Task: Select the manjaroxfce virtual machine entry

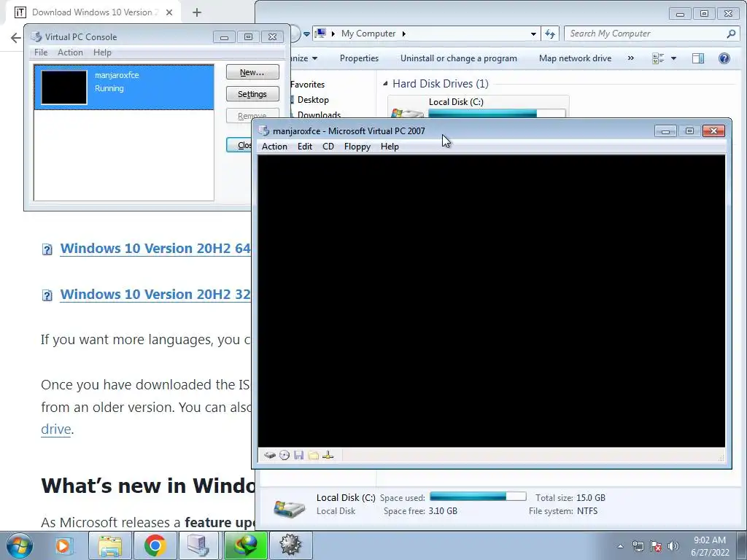Action: tap(124, 87)
